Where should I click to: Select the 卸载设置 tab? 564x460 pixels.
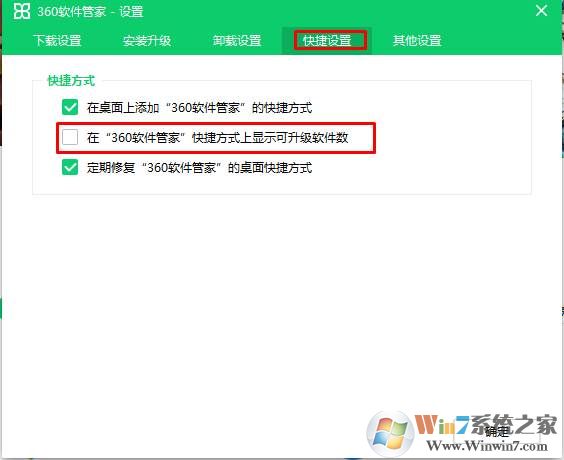tap(237, 41)
